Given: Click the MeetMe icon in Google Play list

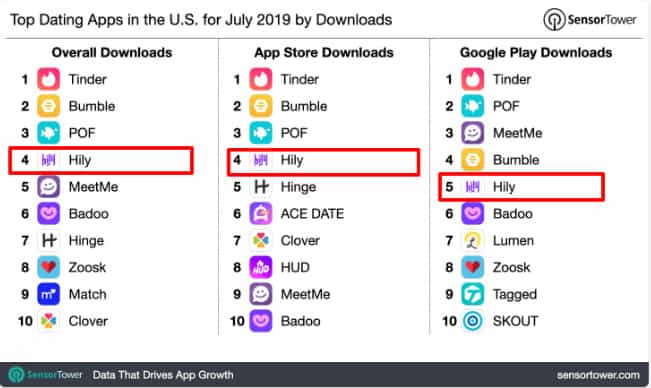Looking at the screenshot, I should pyautogui.click(x=472, y=133).
